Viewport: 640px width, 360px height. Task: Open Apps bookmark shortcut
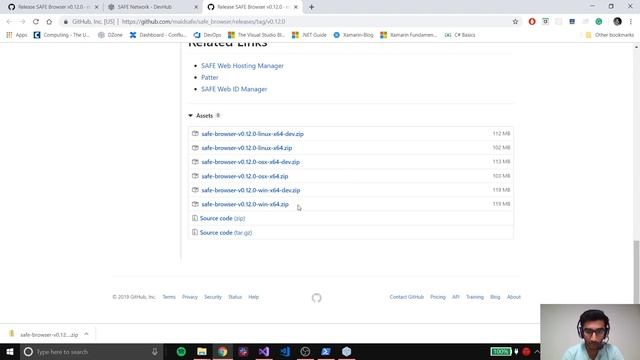pyautogui.click(x=16, y=35)
